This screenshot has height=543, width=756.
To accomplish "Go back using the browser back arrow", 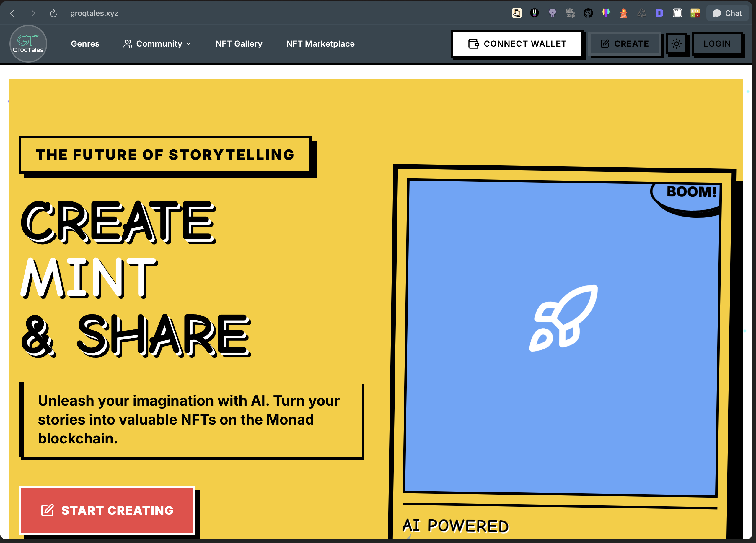I will (x=12, y=13).
